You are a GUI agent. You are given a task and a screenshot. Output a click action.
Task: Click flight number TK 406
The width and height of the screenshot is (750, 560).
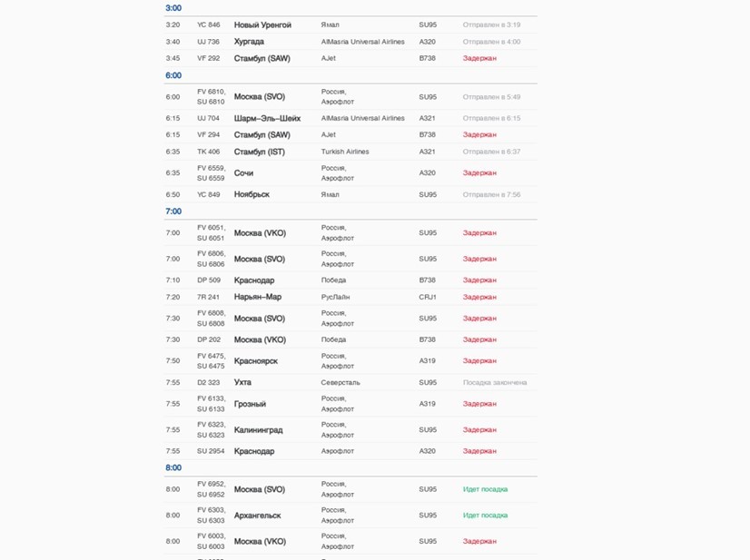click(x=208, y=152)
